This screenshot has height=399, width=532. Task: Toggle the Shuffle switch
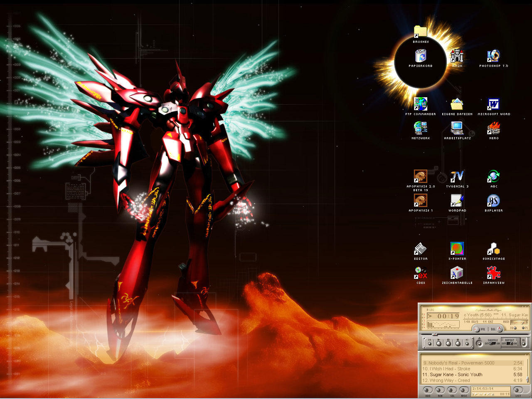point(493,343)
